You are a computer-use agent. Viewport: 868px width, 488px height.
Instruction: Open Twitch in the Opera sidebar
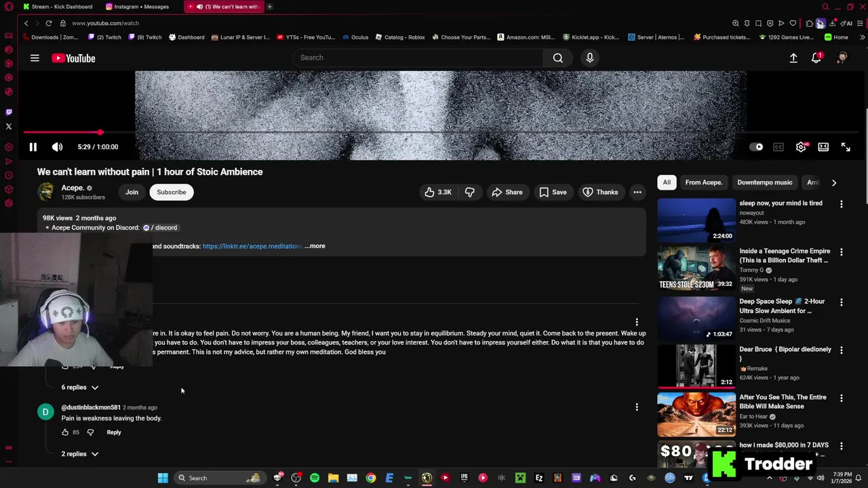[9, 112]
